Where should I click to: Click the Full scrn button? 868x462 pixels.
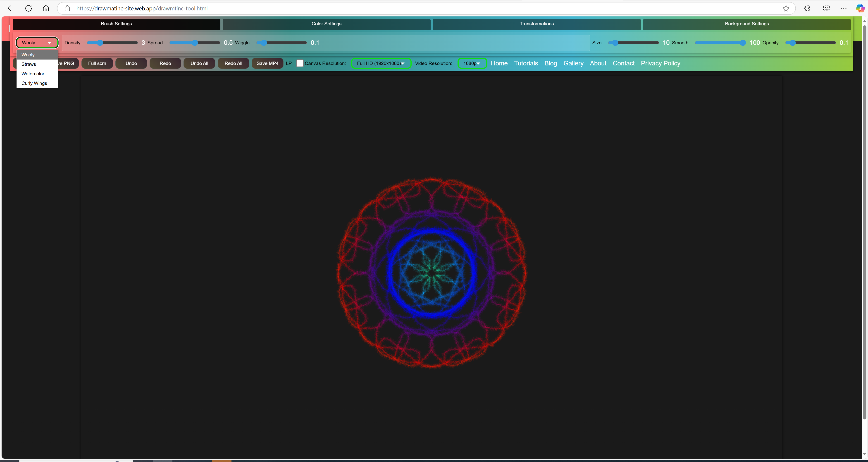(97, 63)
